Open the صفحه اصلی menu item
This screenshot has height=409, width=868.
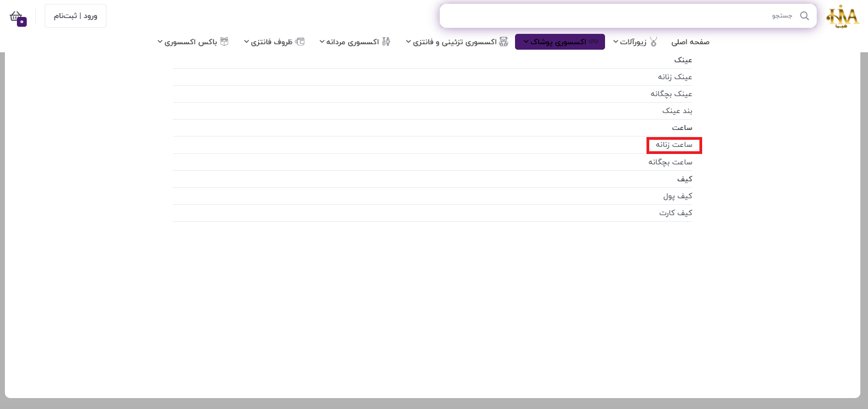click(690, 42)
